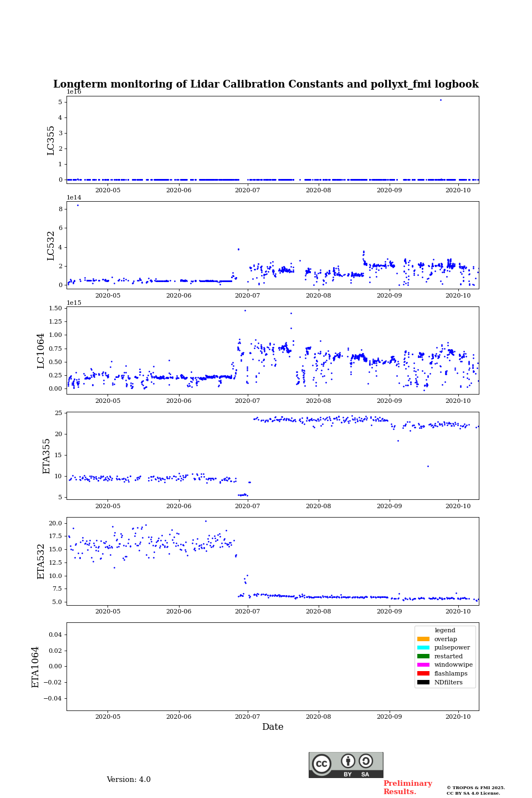Image resolution: width=532 pixels, height=798 pixels.
Task: Click the plot title about Lidar Calibration
Action: click(266, 84)
